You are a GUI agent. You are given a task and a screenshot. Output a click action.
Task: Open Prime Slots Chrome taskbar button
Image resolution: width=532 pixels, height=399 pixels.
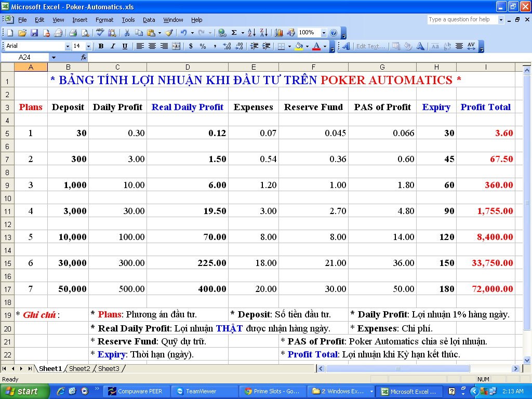point(272,391)
